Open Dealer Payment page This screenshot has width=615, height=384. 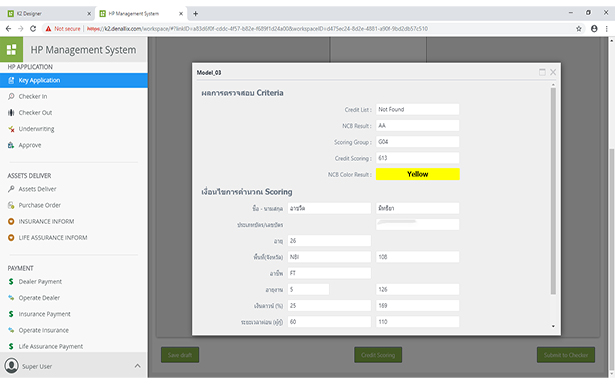coord(40,282)
